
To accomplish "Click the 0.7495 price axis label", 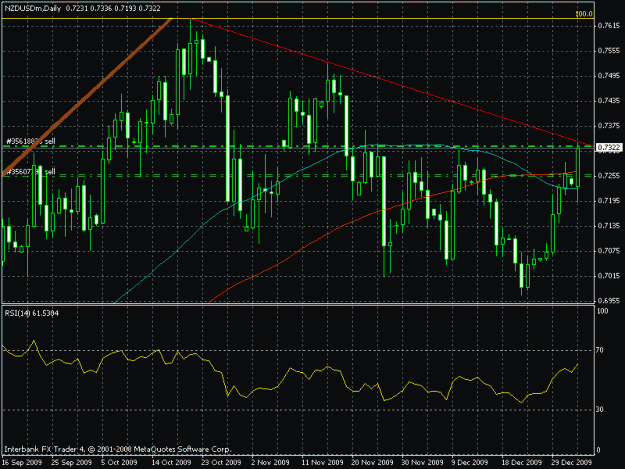I will 608,76.
